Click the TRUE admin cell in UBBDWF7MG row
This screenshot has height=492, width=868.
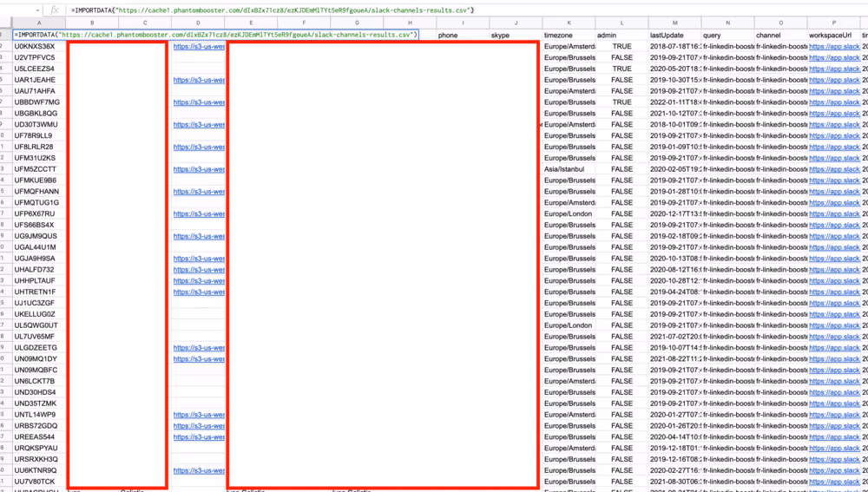[x=621, y=102]
